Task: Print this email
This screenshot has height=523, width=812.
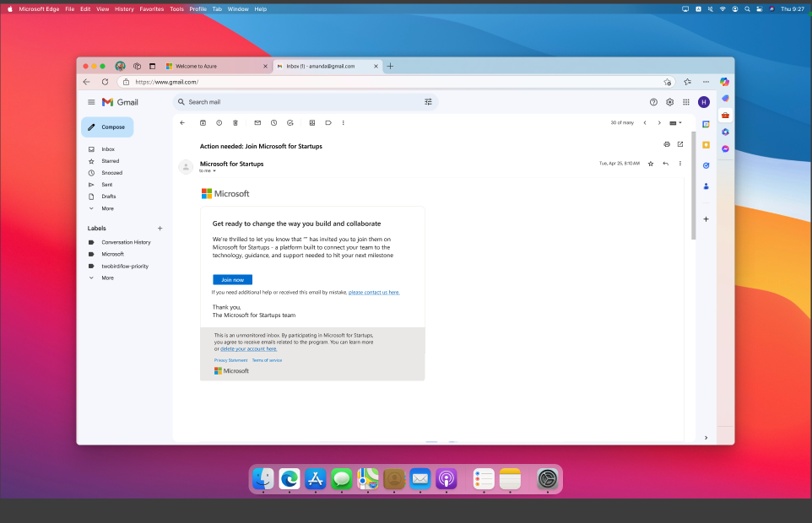Action: tap(667, 144)
